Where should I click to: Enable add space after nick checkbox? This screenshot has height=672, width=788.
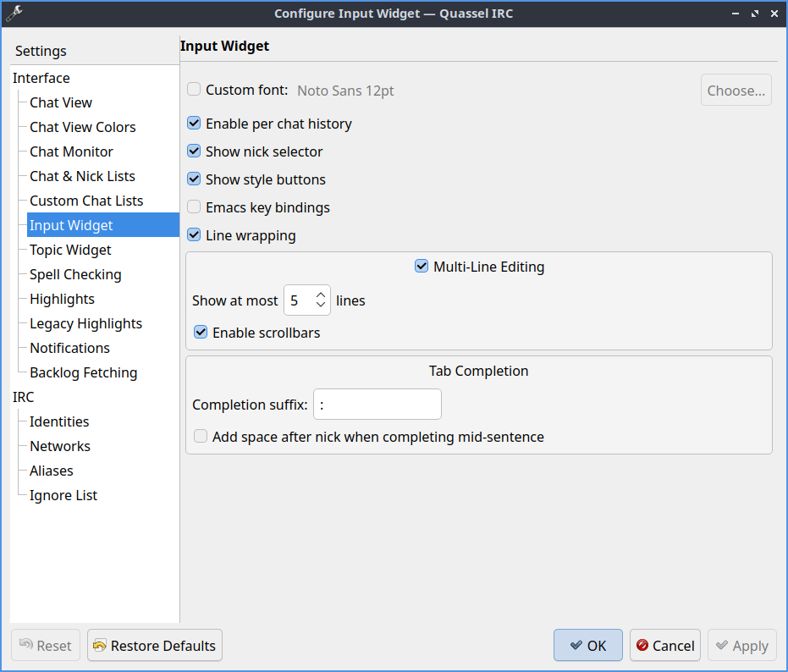pyautogui.click(x=201, y=437)
